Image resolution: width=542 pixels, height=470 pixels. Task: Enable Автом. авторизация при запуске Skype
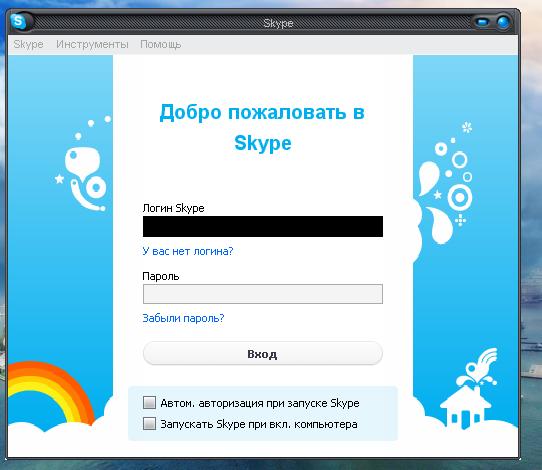pyautogui.click(x=149, y=403)
